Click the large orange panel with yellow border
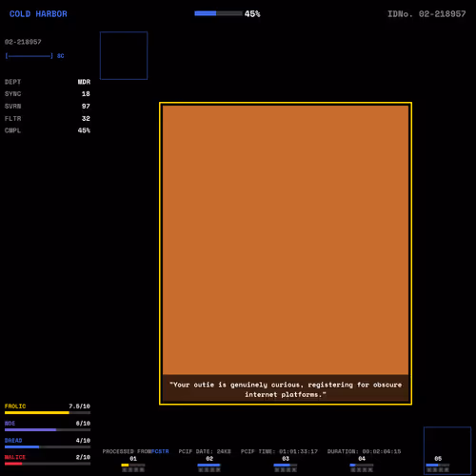Image resolution: width=476 pixels, height=476 pixels. point(286,253)
